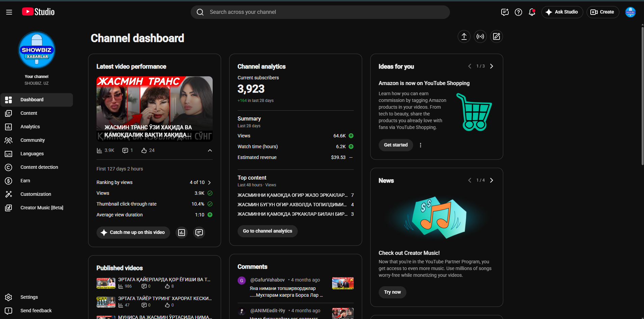Click the Create button
The width and height of the screenshot is (644, 319).
[603, 12]
